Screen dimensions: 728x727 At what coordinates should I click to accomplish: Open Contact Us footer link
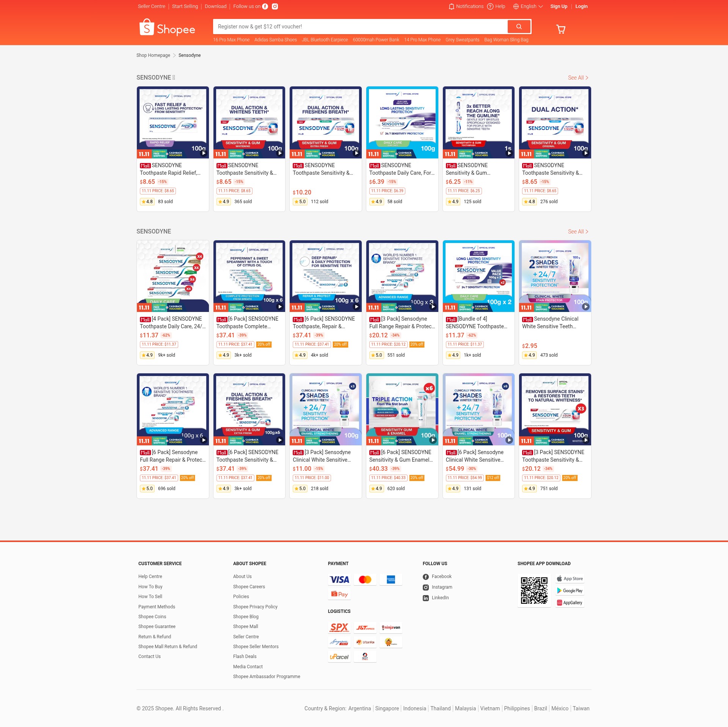coord(149,656)
